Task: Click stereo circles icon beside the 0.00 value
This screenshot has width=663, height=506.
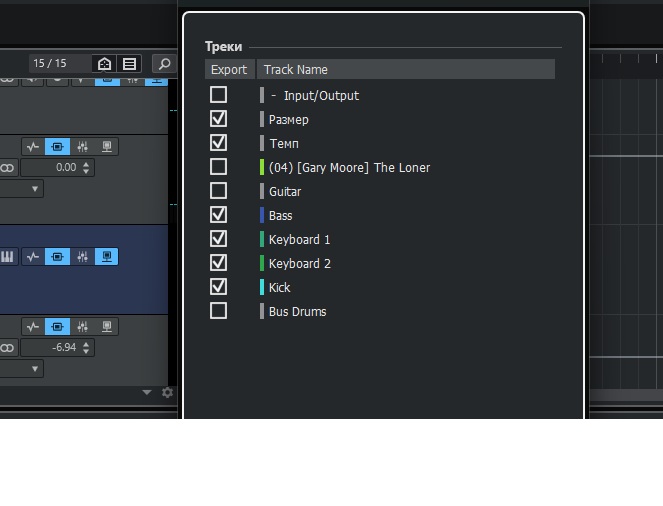Action: click(x=7, y=168)
